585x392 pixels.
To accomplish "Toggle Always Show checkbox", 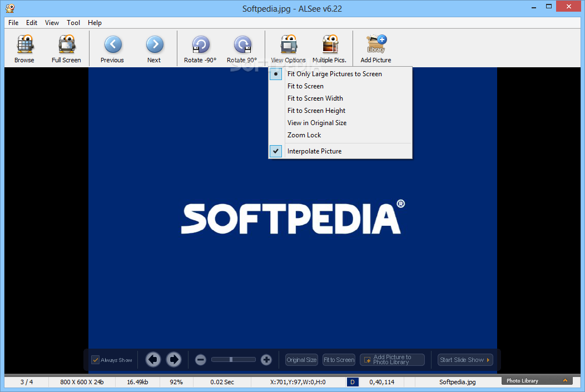I will tap(95, 360).
